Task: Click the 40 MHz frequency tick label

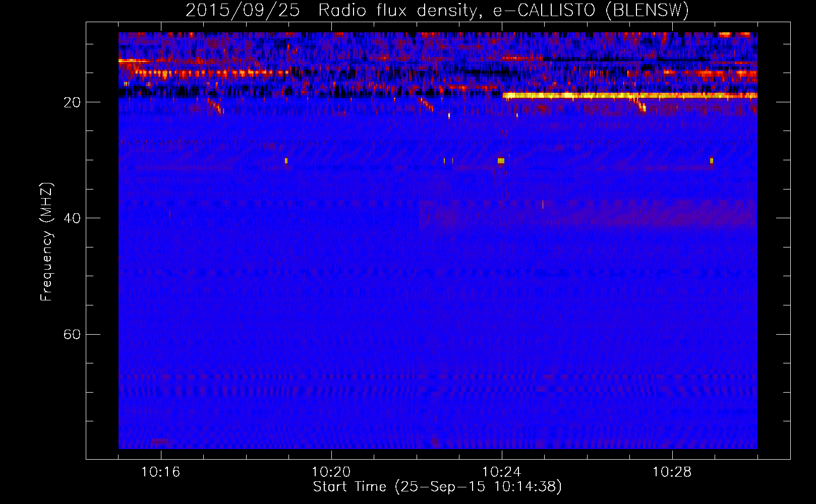Action: pos(72,218)
